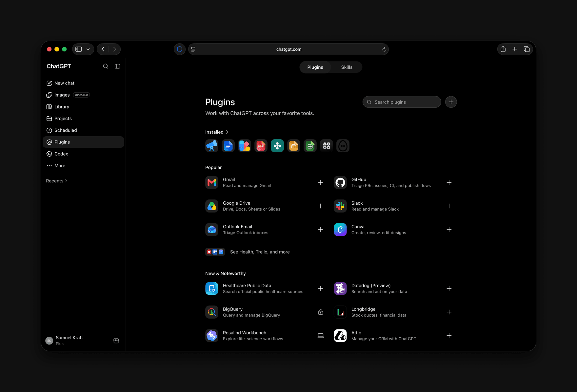Screen dimensions: 577x392
Task: Open Images in the sidebar
Action: click(83, 95)
